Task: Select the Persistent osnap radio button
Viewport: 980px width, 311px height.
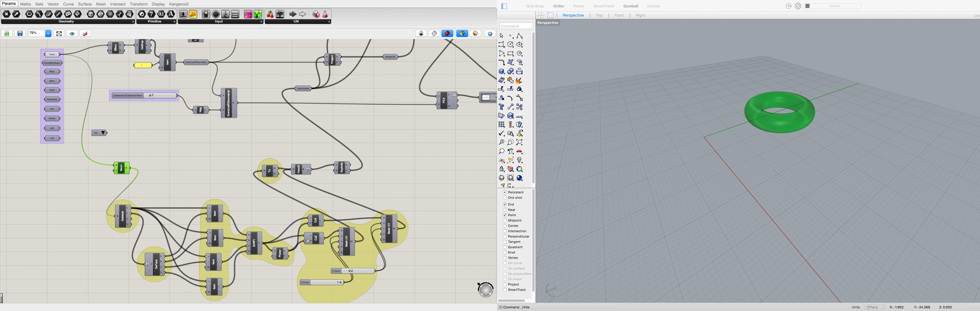Action: [505, 192]
